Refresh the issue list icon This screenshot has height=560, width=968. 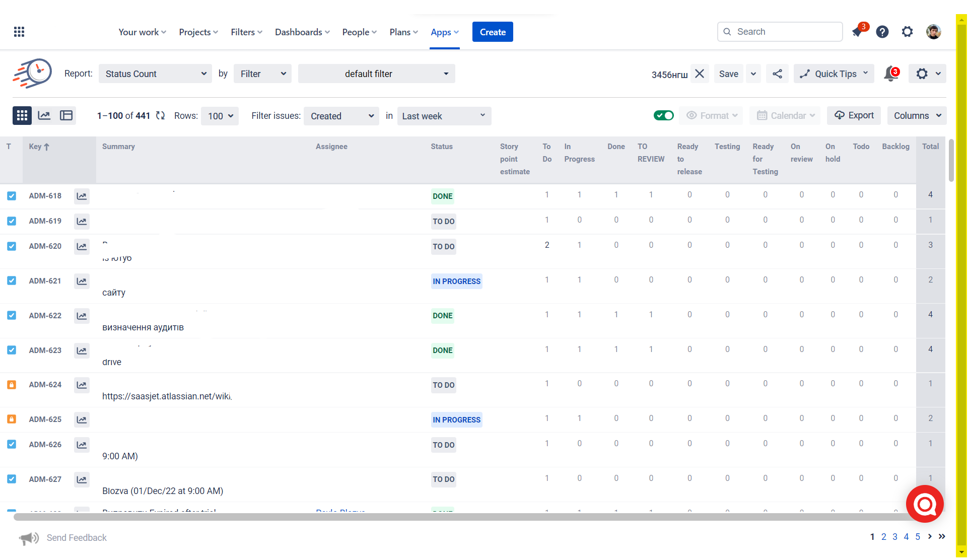pos(160,115)
